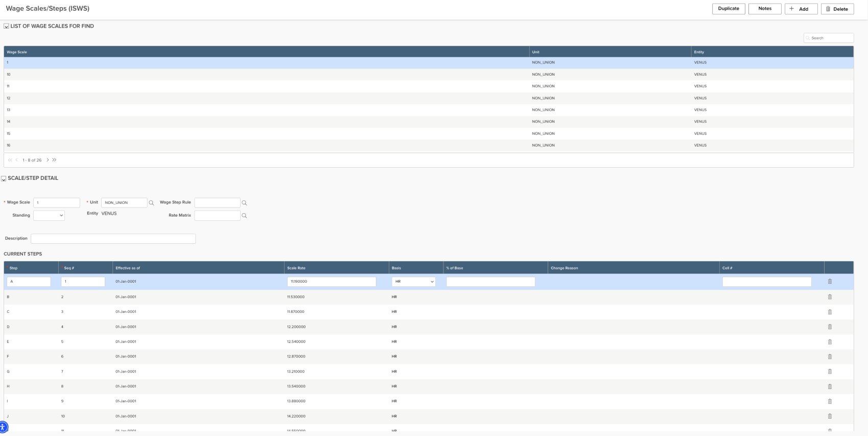Go to next page of wage scales
Screen dimensions: 868x436
tap(48, 160)
